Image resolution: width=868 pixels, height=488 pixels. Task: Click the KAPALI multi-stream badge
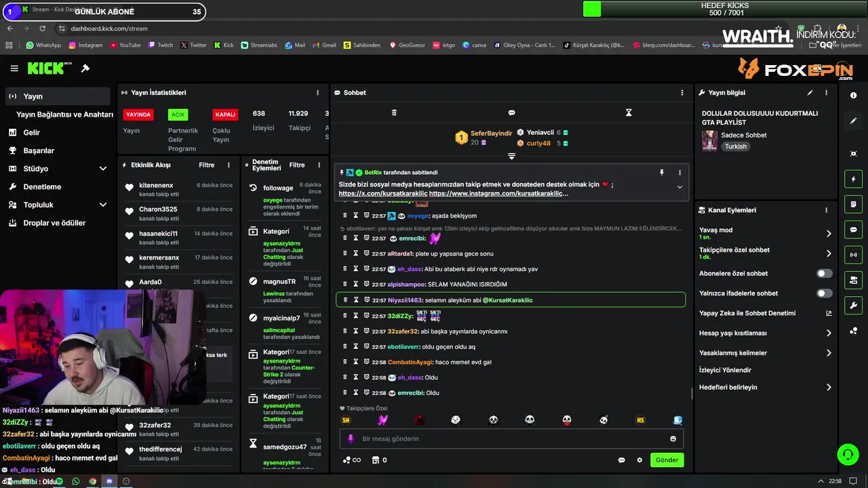click(x=225, y=115)
